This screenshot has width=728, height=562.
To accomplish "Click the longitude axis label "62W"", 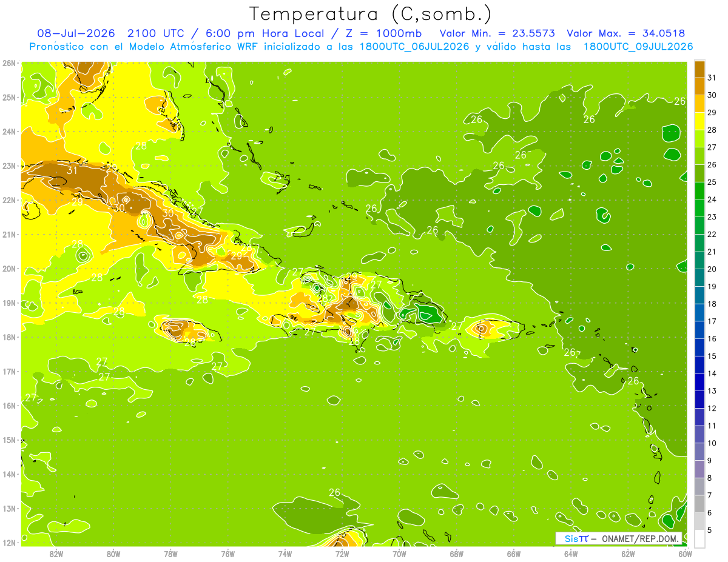I will 628,553.
